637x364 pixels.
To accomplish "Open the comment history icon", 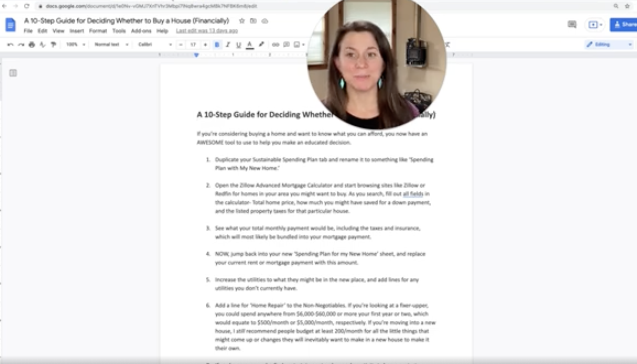I will click(x=572, y=24).
